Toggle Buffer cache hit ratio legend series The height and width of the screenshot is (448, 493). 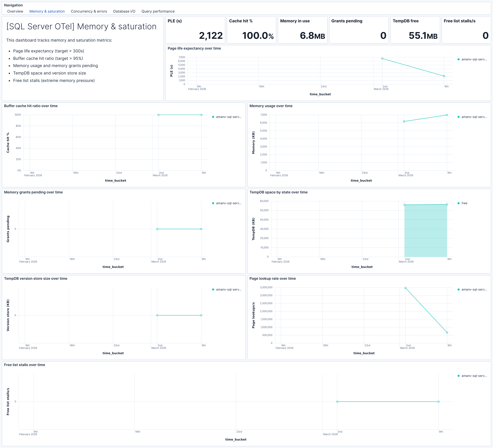[228, 117]
